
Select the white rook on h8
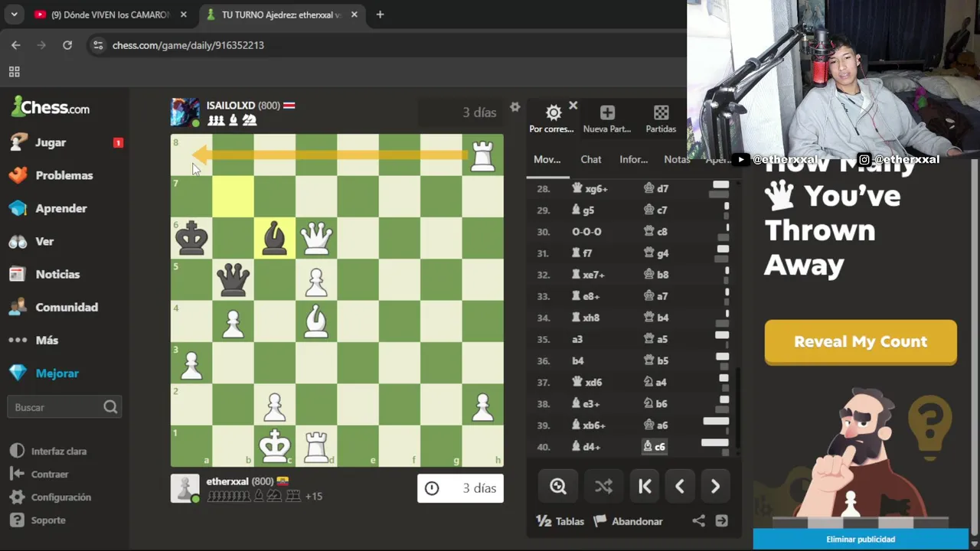482,155
